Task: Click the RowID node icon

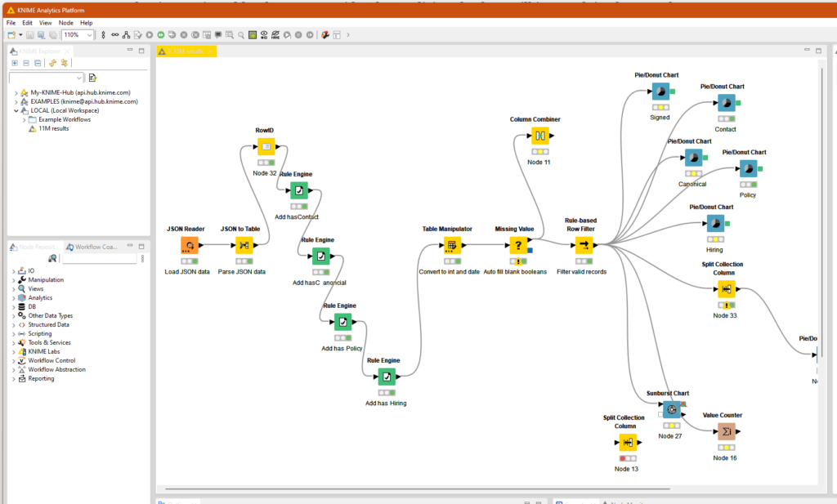Action: (266, 147)
